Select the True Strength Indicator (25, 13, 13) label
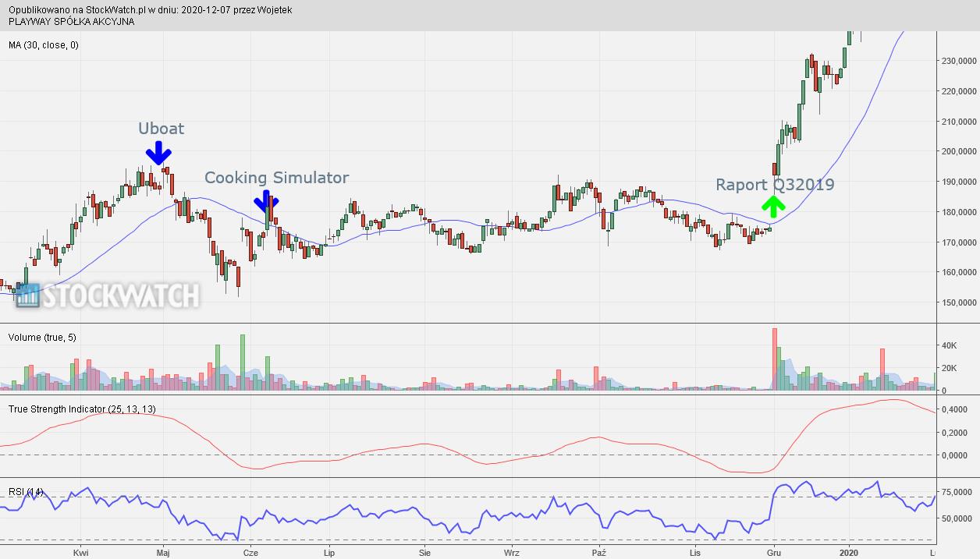 (82, 409)
